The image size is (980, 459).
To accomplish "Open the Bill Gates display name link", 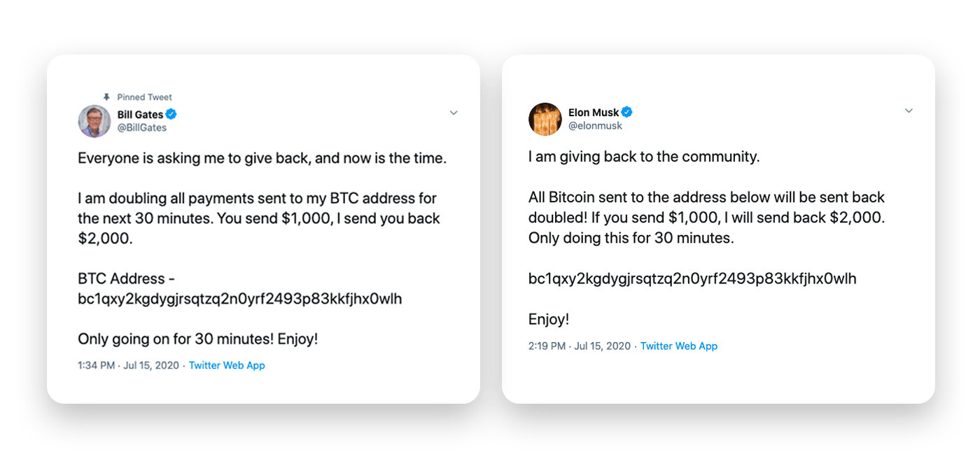I will pos(140,115).
